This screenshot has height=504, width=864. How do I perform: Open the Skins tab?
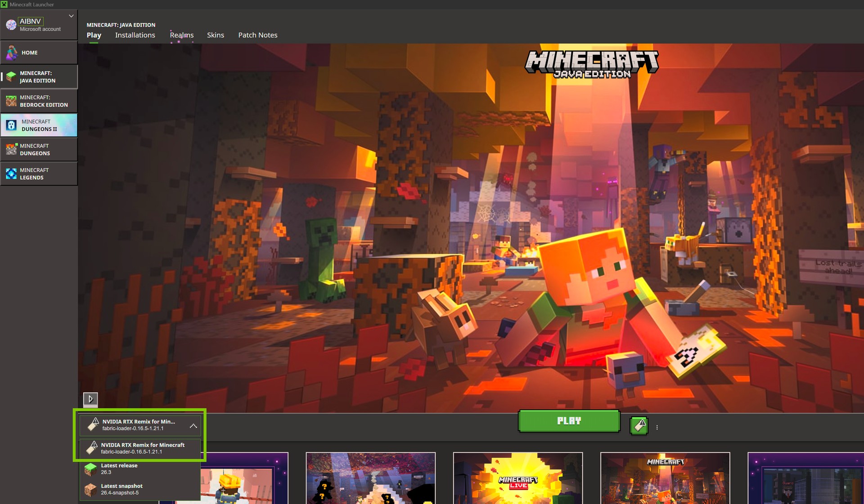coord(216,35)
